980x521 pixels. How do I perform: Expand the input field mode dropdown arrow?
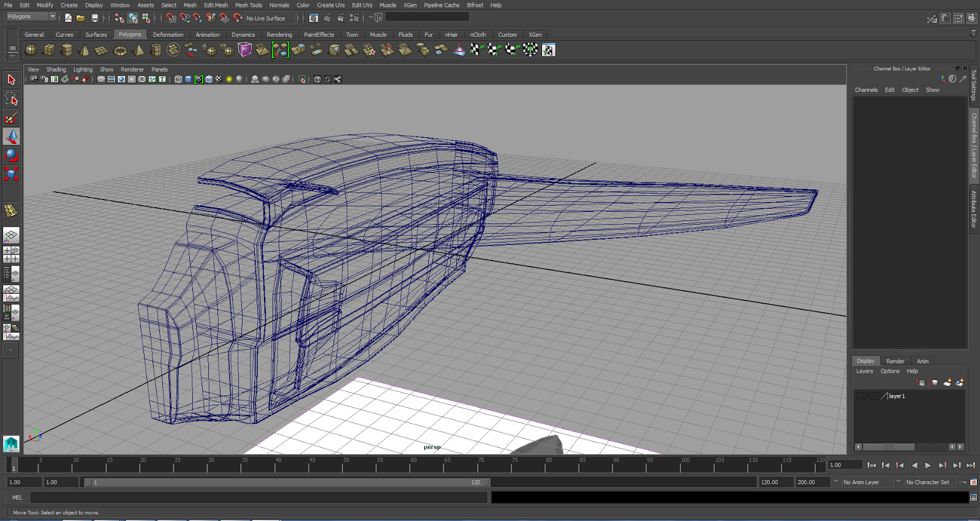pyautogui.click(x=371, y=18)
